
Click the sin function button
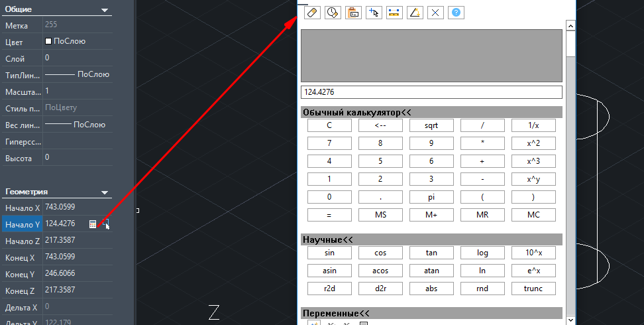(329, 253)
